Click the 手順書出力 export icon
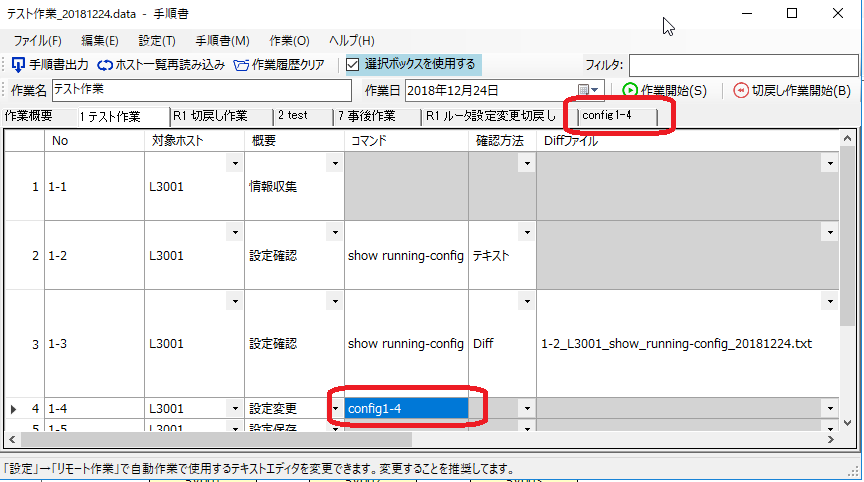The height and width of the screenshot is (482, 864). (x=18, y=65)
